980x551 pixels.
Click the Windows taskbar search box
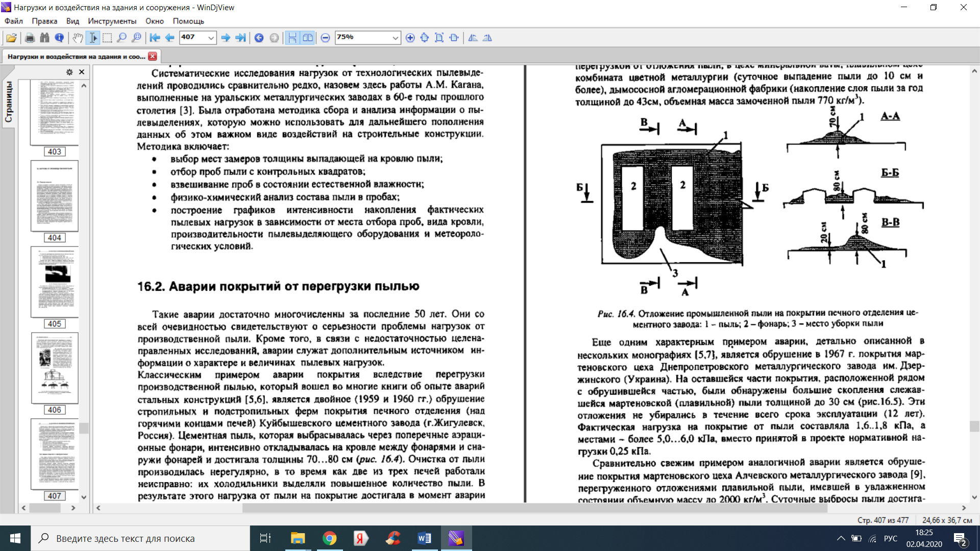[140, 538]
